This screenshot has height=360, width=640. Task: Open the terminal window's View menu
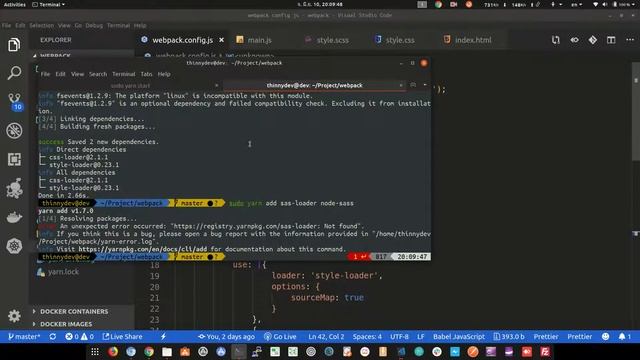(x=78, y=74)
